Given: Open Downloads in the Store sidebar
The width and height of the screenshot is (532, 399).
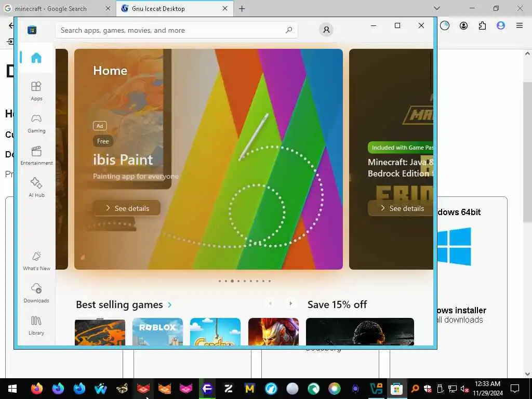Looking at the screenshot, I should pos(36,293).
